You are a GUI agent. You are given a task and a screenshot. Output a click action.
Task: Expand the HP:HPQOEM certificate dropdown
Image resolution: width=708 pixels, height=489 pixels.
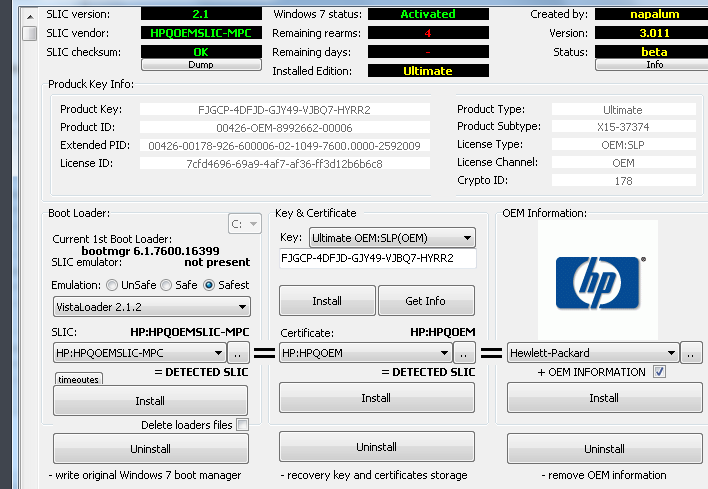click(366, 353)
